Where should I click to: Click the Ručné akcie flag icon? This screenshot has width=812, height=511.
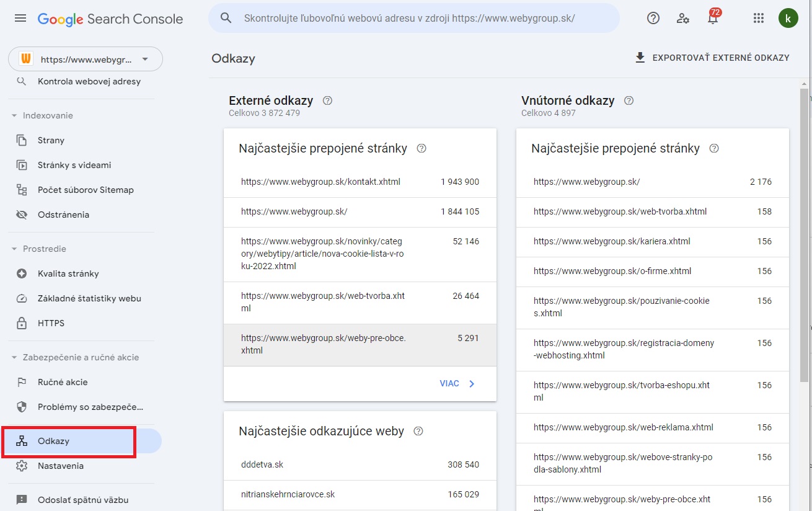point(22,382)
